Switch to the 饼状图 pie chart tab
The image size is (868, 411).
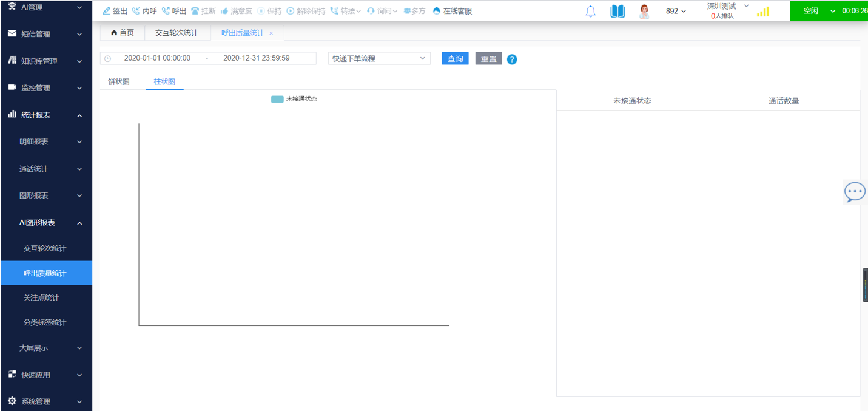pos(119,81)
